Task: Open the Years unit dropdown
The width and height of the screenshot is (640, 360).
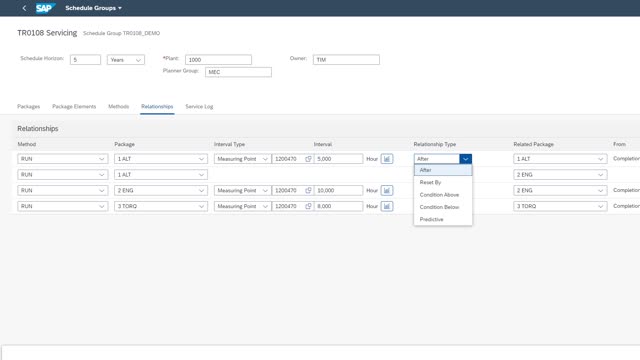Action: pyautogui.click(x=126, y=60)
